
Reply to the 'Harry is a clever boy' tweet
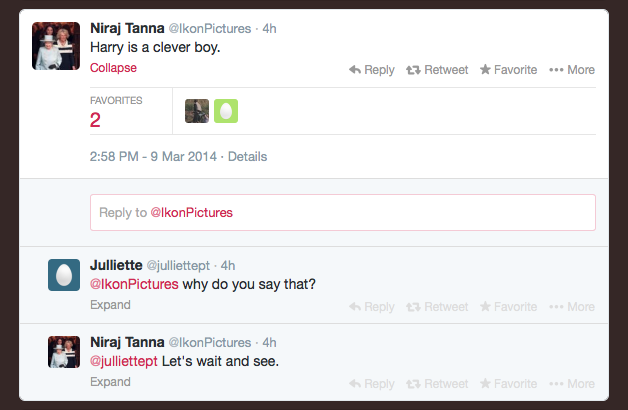372,70
